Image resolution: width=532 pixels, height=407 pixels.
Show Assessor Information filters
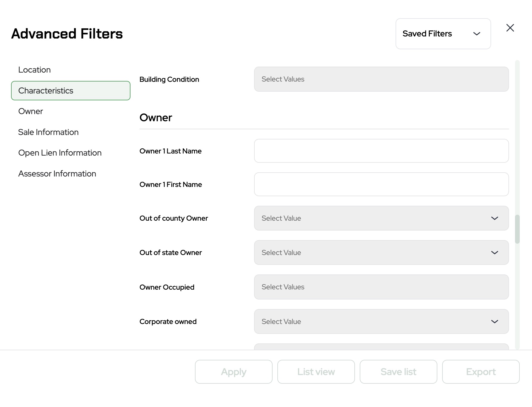(x=57, y=174)
